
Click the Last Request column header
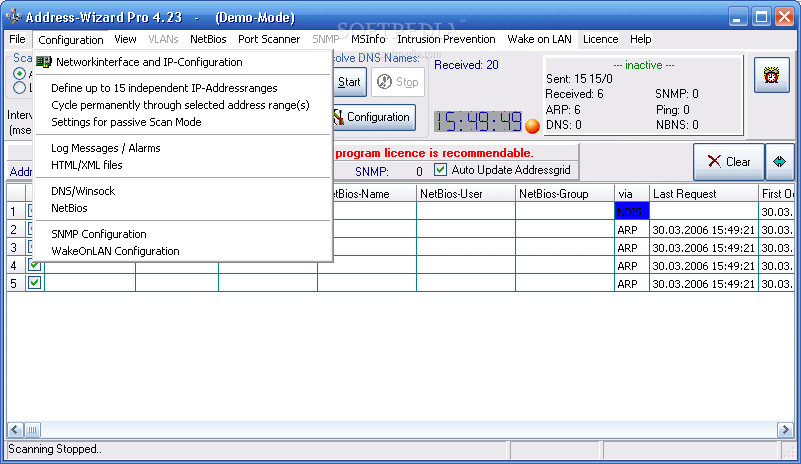(x=704, y=194)
